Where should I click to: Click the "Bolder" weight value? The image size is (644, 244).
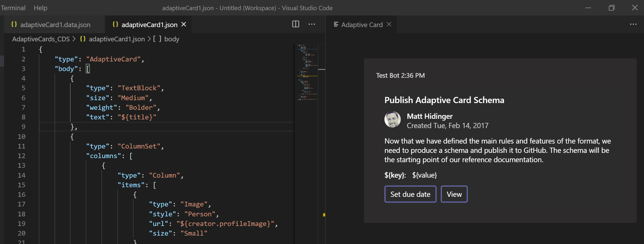point(141,107)
